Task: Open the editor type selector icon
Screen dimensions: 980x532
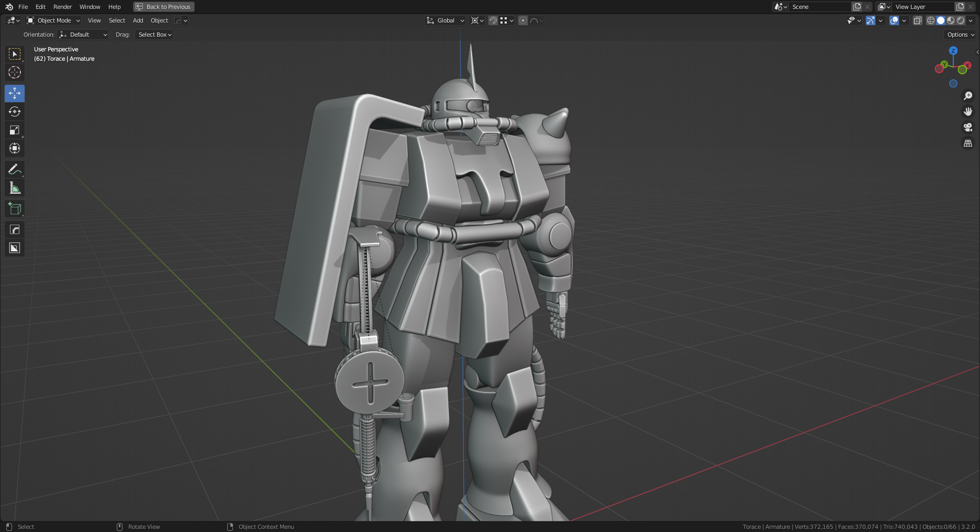Action: [x=13, y=20]
